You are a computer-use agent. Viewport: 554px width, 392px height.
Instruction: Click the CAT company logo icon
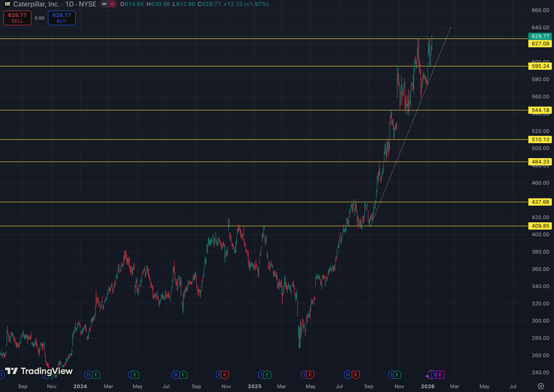(x=8, y=4)
